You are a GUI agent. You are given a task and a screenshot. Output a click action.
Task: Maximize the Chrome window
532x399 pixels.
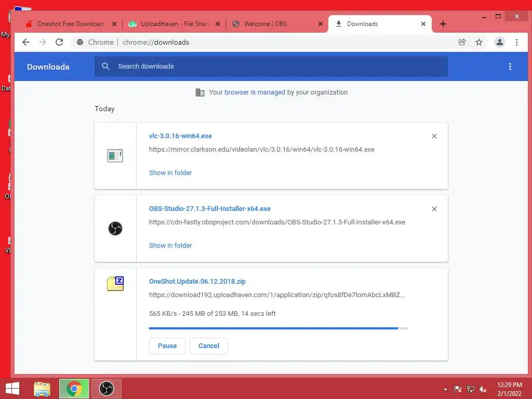tap(498, 16)
